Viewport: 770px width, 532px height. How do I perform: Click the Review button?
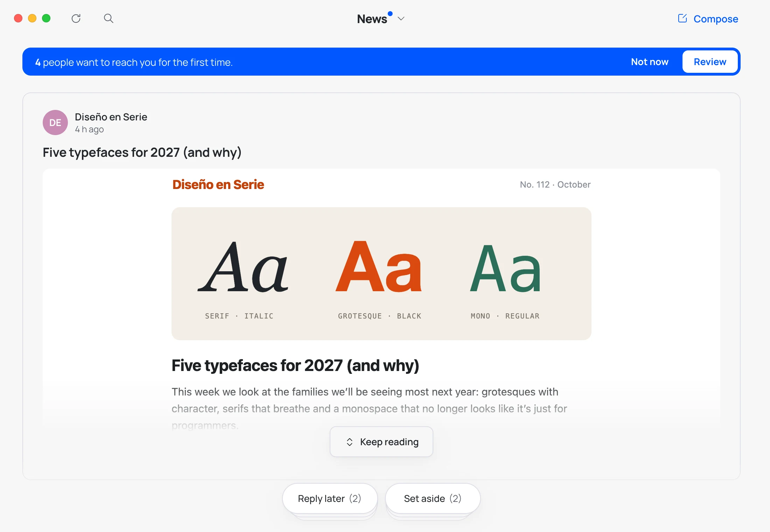tap(710, 62)
